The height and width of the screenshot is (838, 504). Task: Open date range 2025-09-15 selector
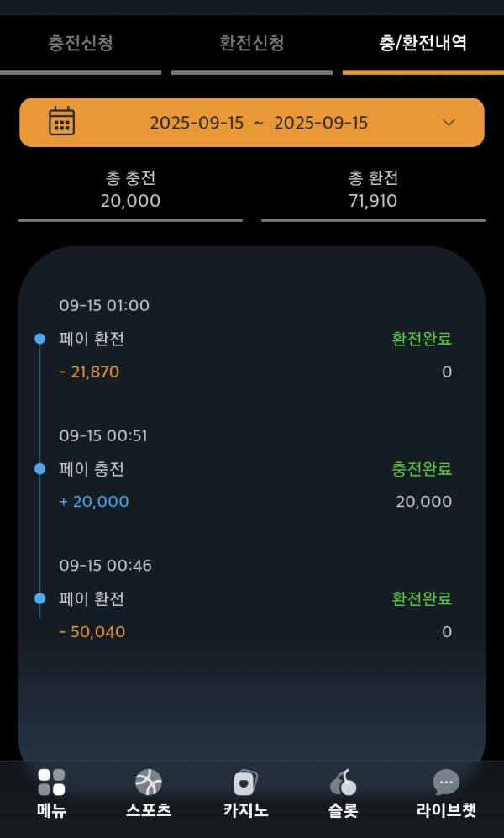tap(259, 123)
